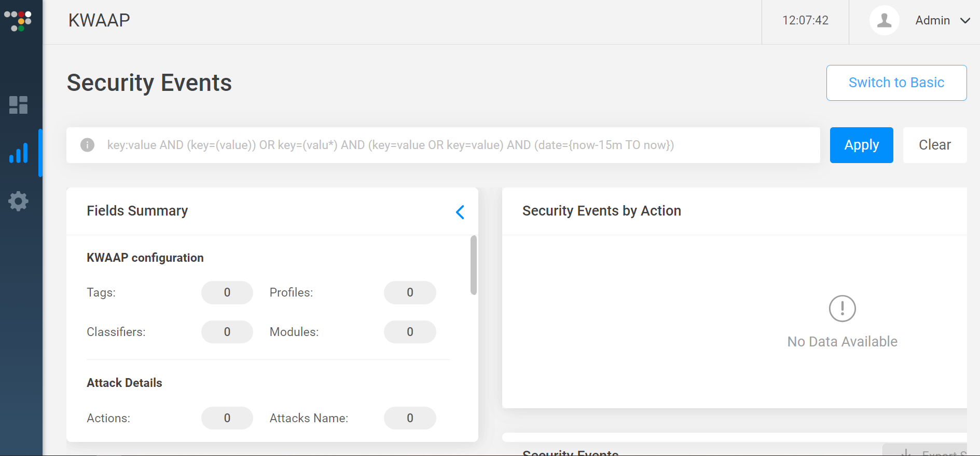Select the Profiles count badge
Screen dimensions: 980x456
(x=410, y=292)
